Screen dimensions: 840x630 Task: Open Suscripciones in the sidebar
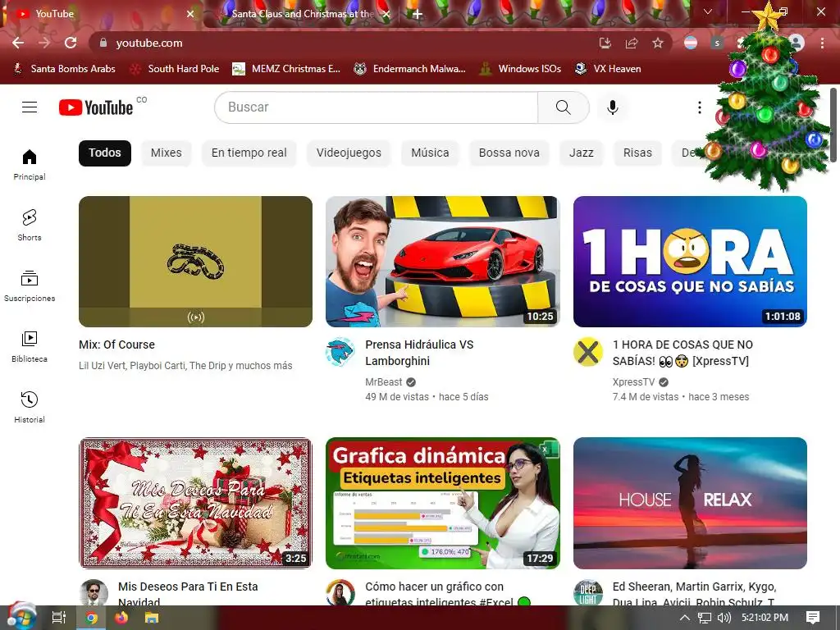(x=30, y=286)
